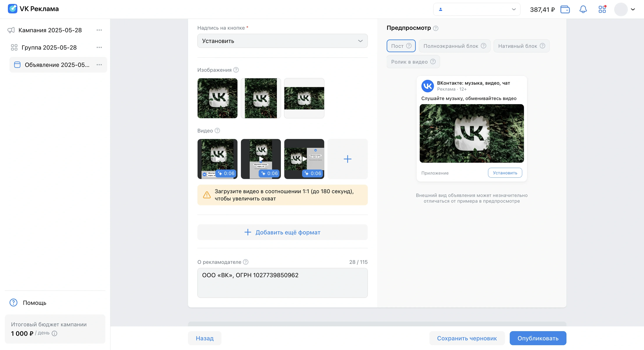The height and width of the screenshot is (350, 644).
Task: Play the second vertical video
Action: [261, 159]
